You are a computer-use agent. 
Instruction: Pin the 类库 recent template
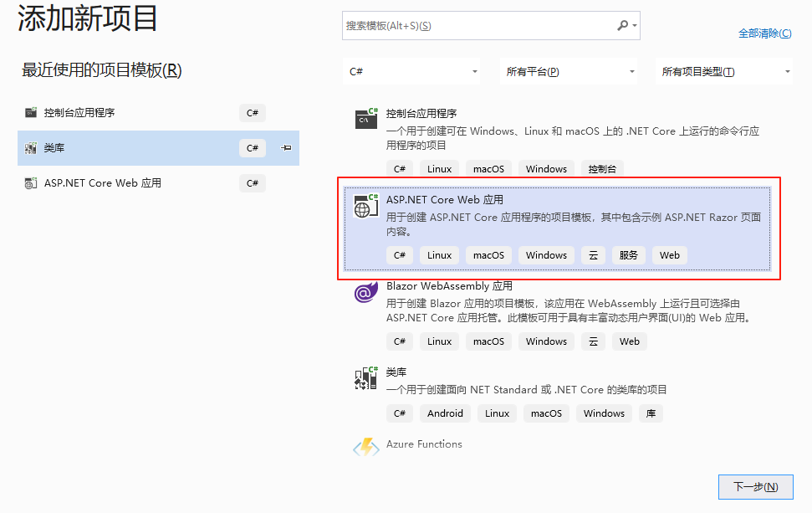(x=286, y=147)
